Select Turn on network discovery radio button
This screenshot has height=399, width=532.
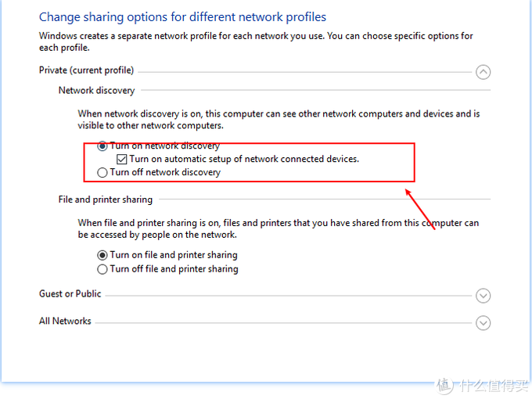point(102,146)
